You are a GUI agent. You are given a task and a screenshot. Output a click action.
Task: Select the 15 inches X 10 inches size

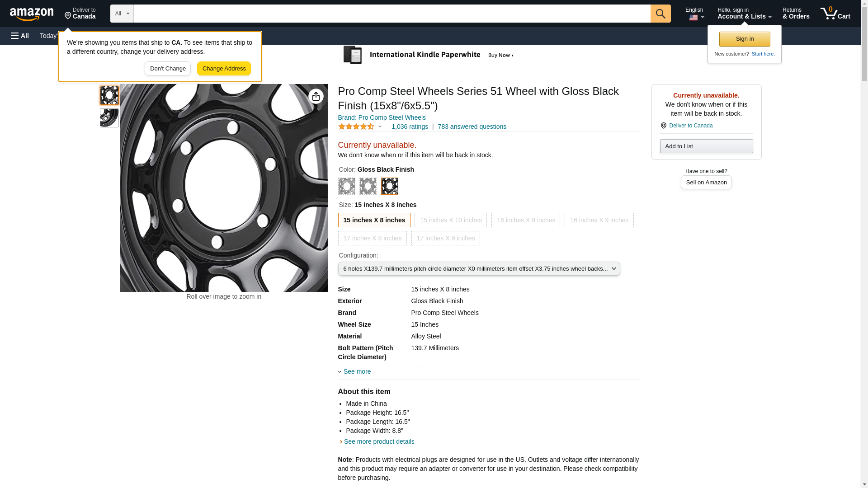click(x=450, y=220)
